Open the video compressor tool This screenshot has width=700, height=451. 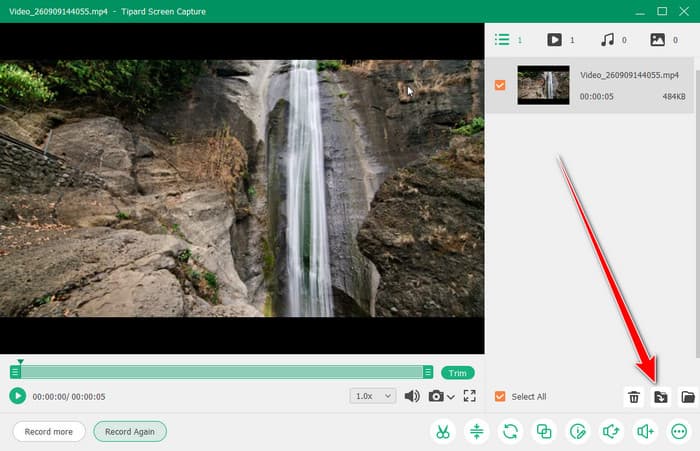click(x=476, y=431)
